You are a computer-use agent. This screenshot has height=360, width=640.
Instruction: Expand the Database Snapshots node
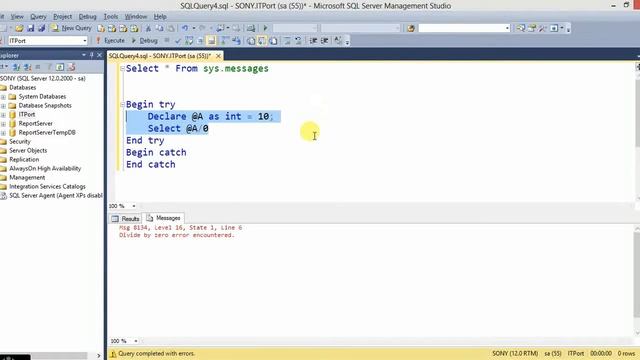click(3, 106)
